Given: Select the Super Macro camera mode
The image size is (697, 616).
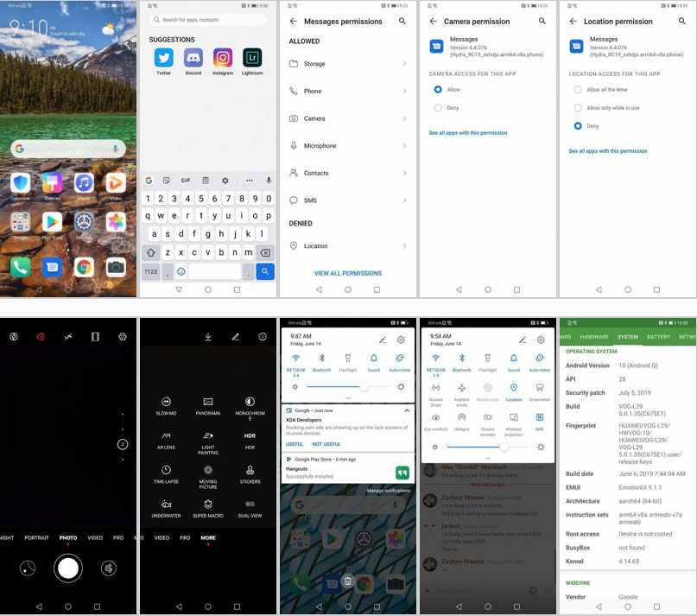Looking at the screenshot, I should coord(208,504).
